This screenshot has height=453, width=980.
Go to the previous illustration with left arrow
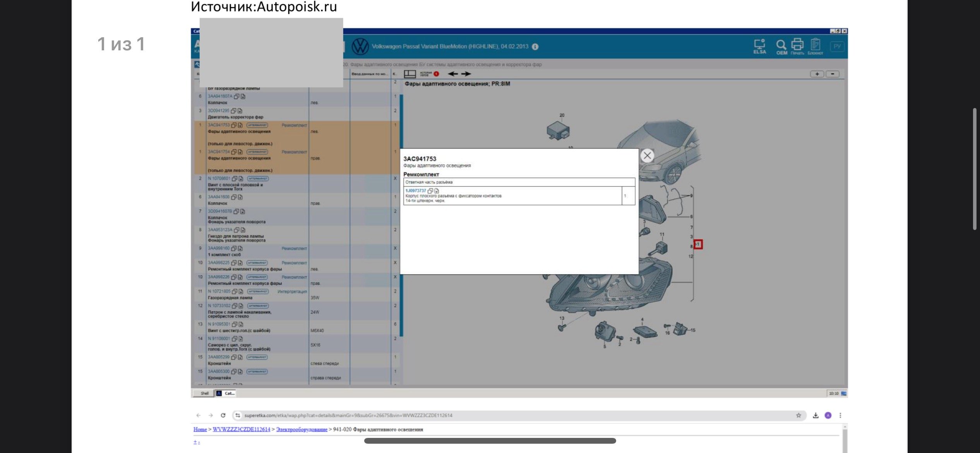453,74
